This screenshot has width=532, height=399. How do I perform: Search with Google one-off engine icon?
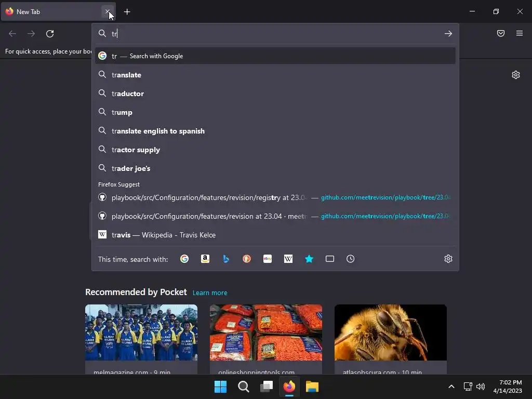point(184,259)
